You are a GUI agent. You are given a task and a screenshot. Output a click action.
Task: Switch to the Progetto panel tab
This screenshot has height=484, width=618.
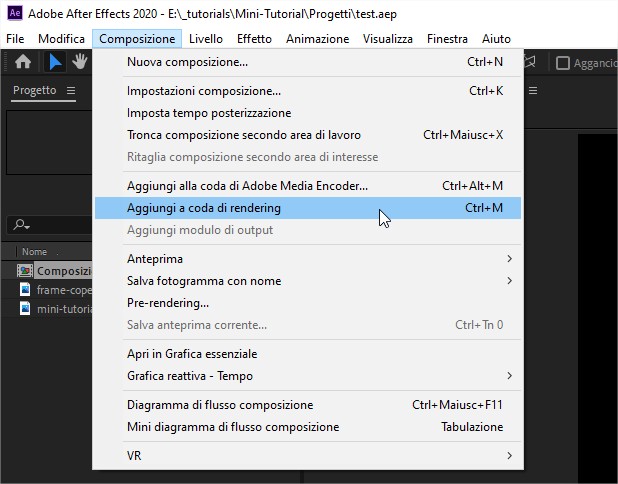pyautogui.click(x=34, y=91)
